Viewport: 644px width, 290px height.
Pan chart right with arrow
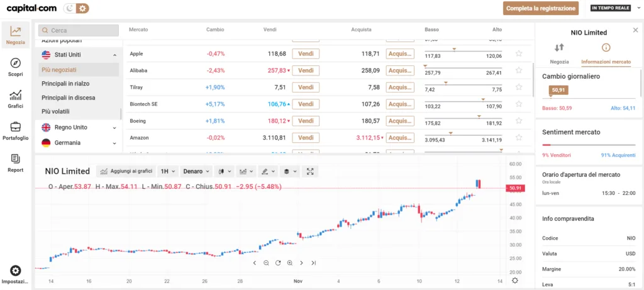301,263
